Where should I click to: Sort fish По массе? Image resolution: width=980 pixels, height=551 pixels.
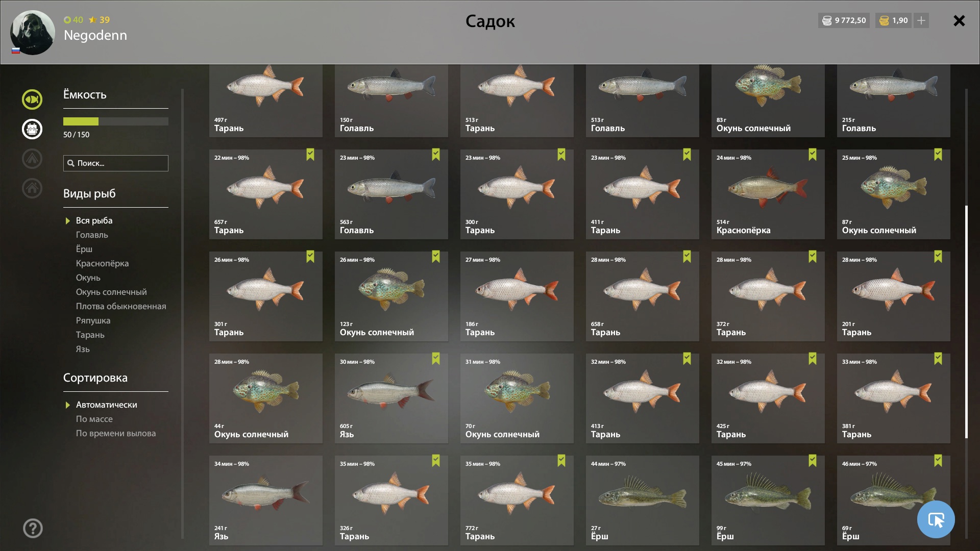pyautogui.click(x=94, y=419)
